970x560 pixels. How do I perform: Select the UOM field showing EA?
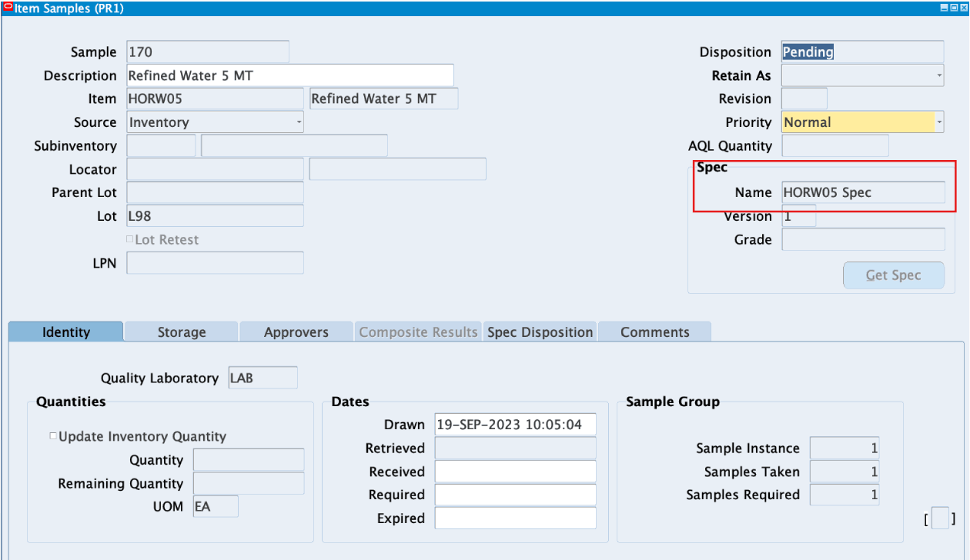[x=216, y=506]
